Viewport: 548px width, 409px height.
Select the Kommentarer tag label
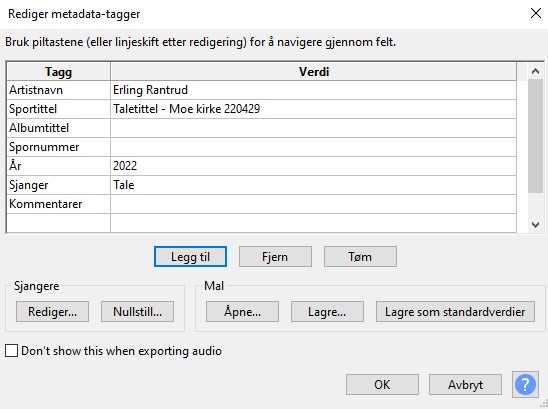coord(58,204)
